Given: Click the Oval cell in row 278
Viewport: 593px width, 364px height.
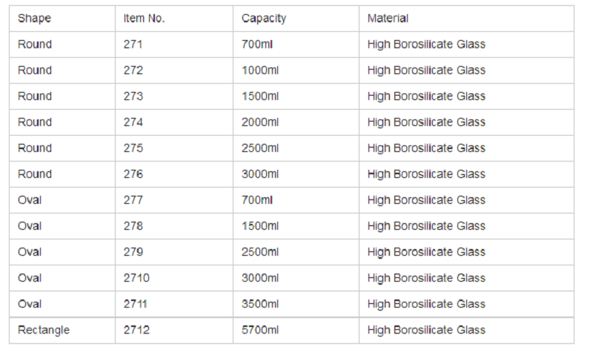Looking at the screenshot, I should pos(30,226).
